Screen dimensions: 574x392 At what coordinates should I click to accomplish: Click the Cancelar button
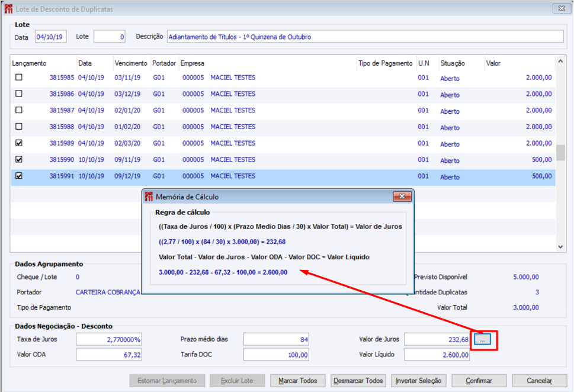539,381
